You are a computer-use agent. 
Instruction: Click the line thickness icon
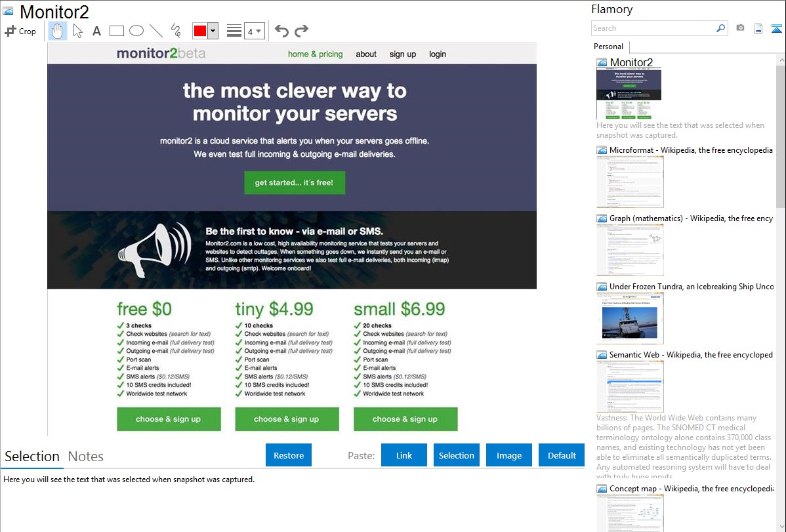click(x=234, y=31)
